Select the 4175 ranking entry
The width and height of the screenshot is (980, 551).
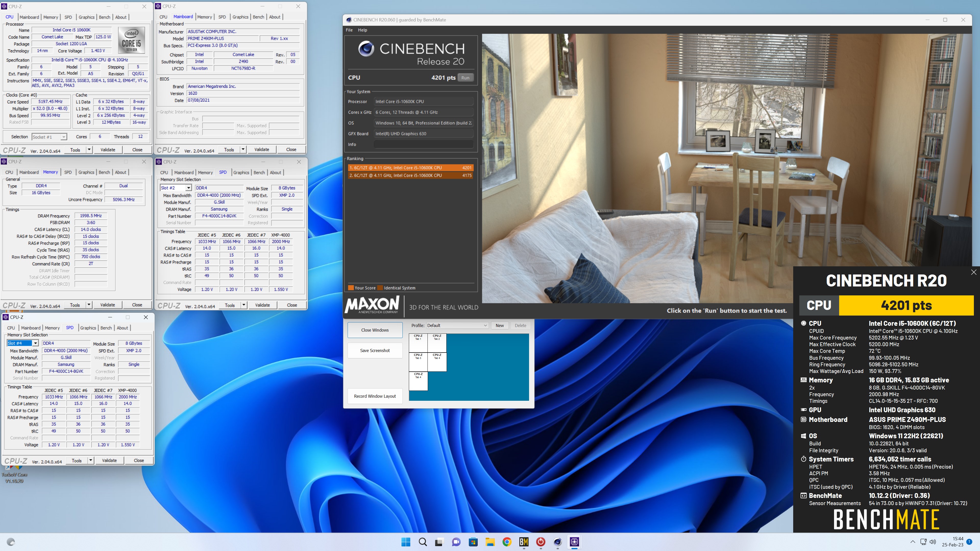410,175
